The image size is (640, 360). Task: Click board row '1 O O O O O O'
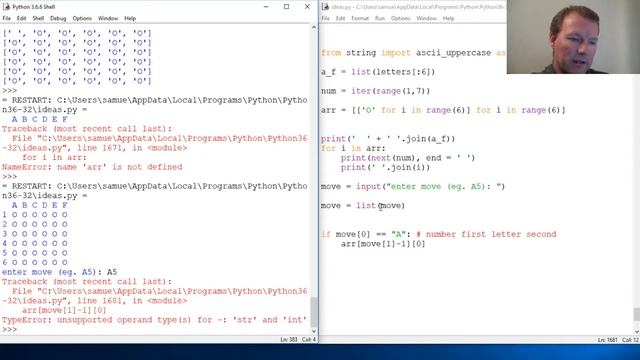point(35,215)
